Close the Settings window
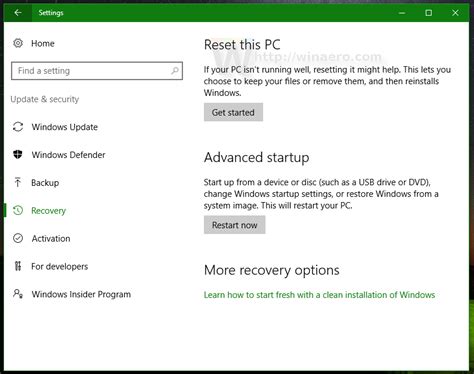The image size is (474, 374). click(455, 13)
